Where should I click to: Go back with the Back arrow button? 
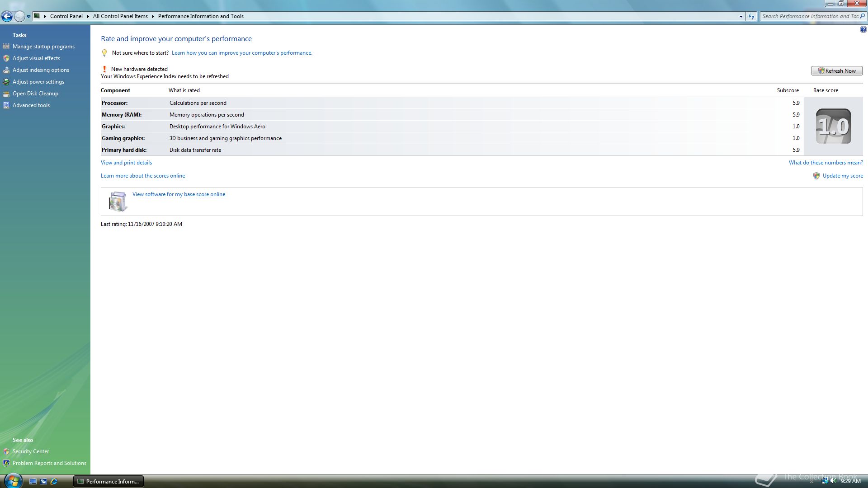coord(7,17)
